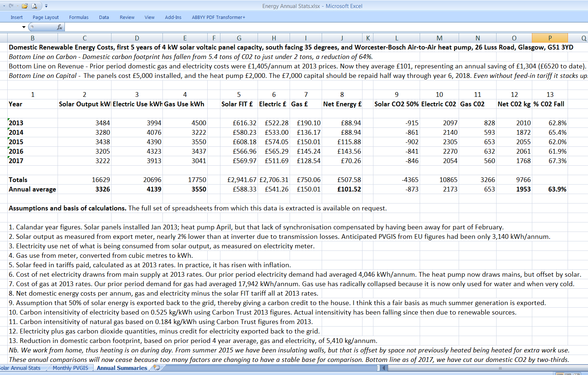Screen dimensions: 588x375
Task: Select column G header
Action: 239,38
